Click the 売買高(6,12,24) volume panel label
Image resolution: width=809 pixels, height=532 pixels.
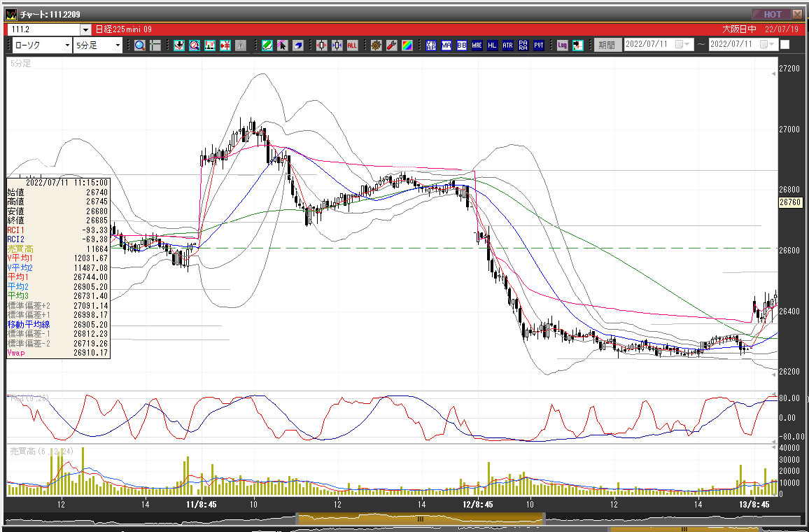42,451
